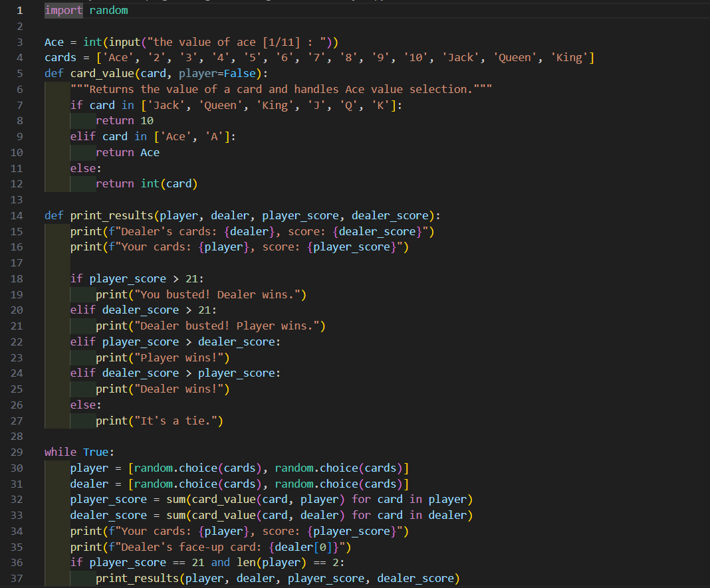Click the "Dealer busted! Player wins." string
Viewport: 710px width, 588px height.
click(227, 326)
